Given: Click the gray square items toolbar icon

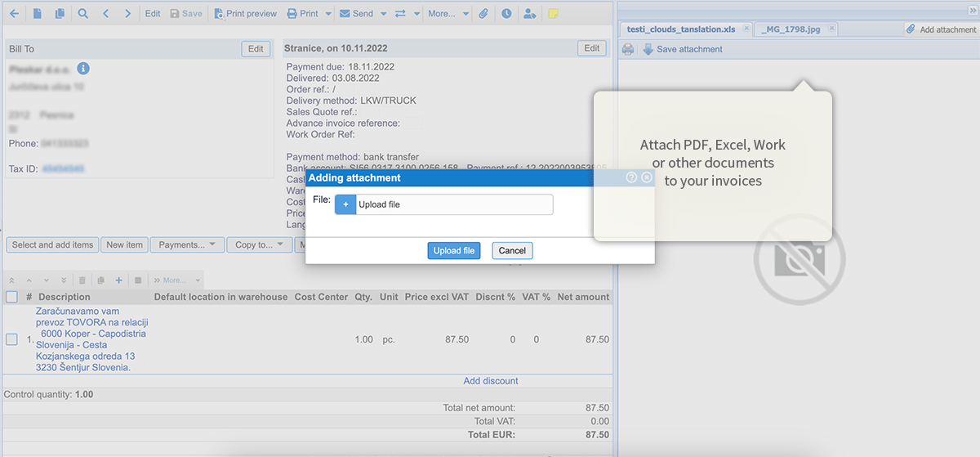Looking at the screenshot, I should [138, 280].
